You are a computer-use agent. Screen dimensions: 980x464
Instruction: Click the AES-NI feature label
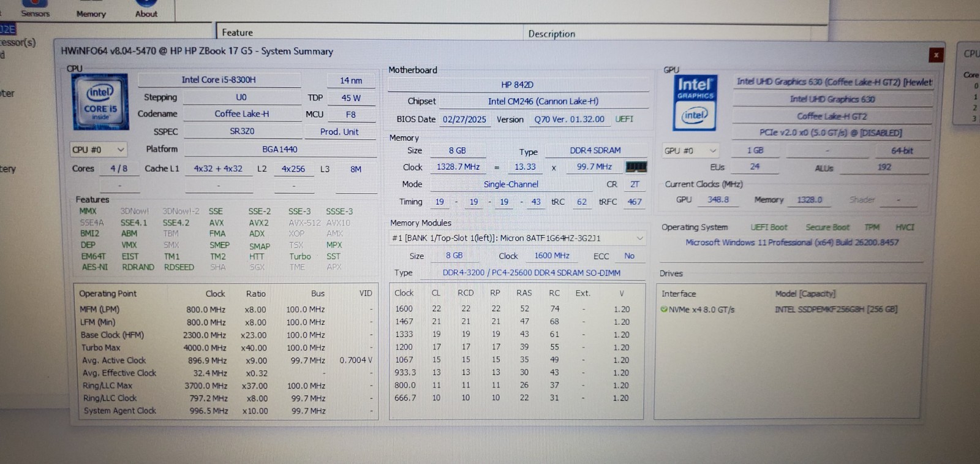95,267
